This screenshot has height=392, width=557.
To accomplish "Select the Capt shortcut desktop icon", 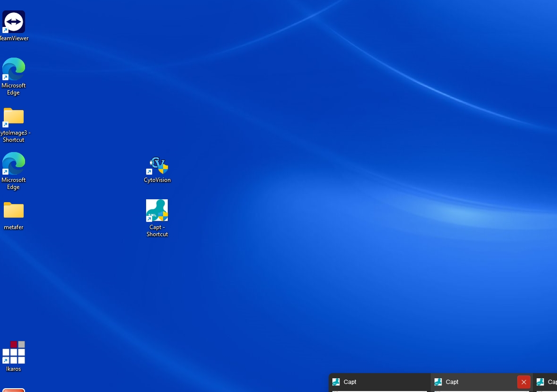I will pos(157,211).
